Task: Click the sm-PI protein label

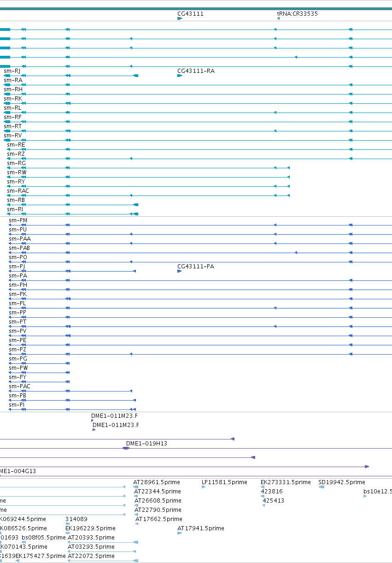Action: tap(17, 405)
